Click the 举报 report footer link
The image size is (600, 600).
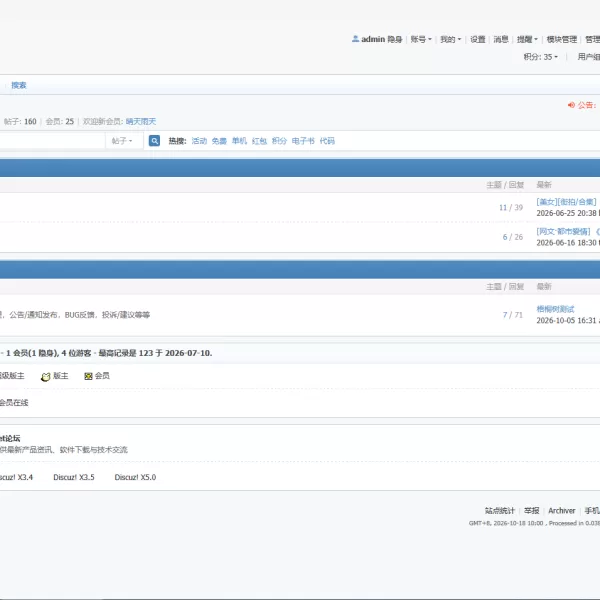coord(532,510)
